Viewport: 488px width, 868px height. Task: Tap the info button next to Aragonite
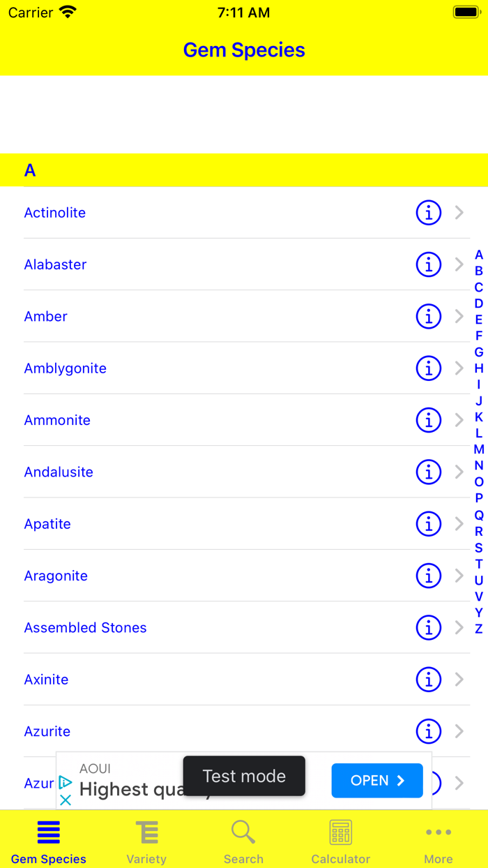click(x=429, y=576)
